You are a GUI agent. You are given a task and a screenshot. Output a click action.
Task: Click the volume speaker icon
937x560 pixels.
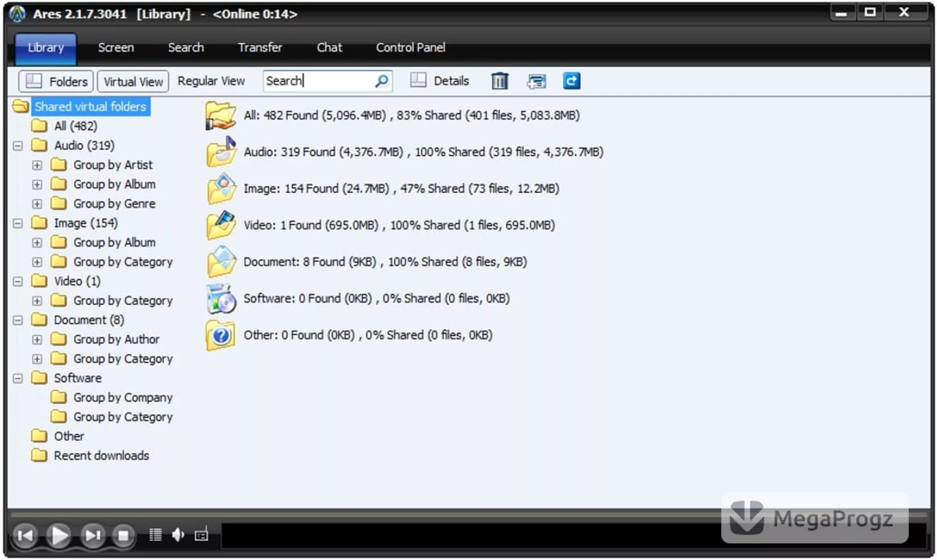178,535
